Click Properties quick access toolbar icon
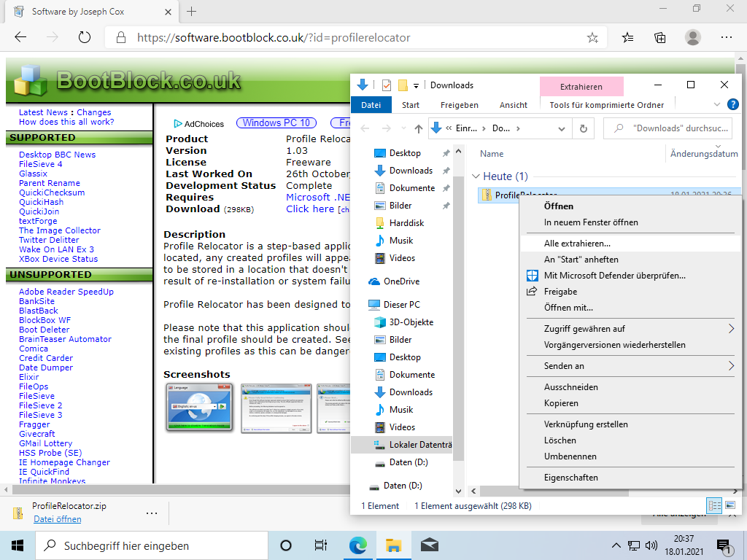 (387, 85)
